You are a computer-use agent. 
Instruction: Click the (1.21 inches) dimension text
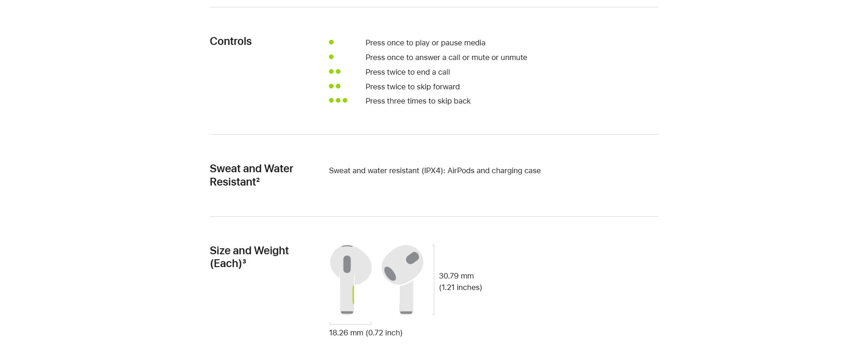[460, 287]
